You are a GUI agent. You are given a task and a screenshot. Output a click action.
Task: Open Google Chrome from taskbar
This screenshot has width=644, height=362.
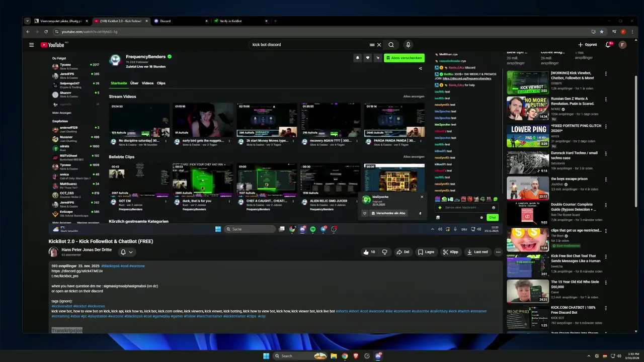pyautogui.click(x=345, y=356)
